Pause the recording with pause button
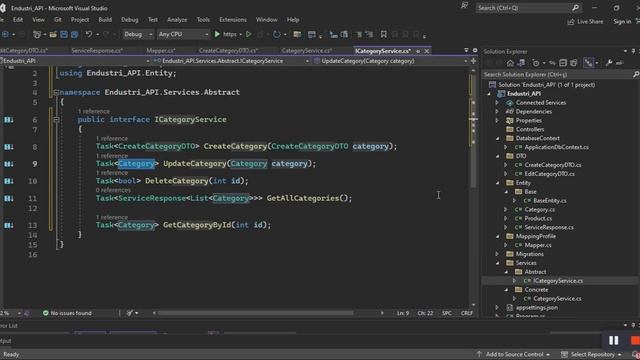This screenshot has width=640, height=360. [613, 340]
